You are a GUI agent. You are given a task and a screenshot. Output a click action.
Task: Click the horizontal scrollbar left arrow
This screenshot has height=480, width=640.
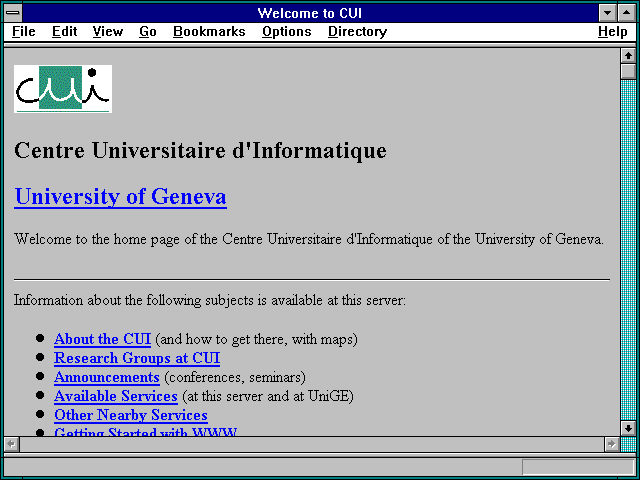(12, 444)
